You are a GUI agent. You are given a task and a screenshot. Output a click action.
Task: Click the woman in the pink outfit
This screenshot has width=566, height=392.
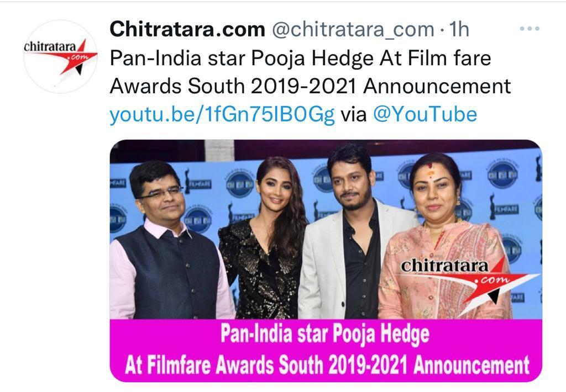[444, 245]
